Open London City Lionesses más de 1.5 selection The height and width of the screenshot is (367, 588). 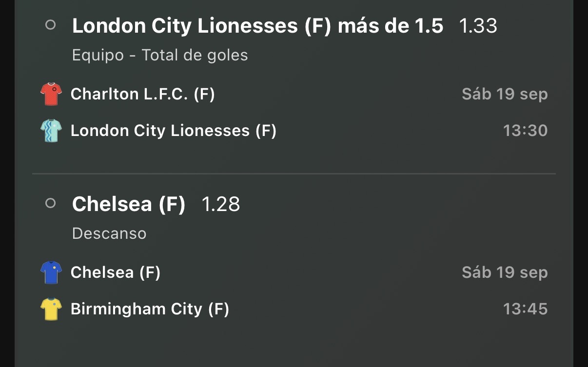(x=257, y=26)
